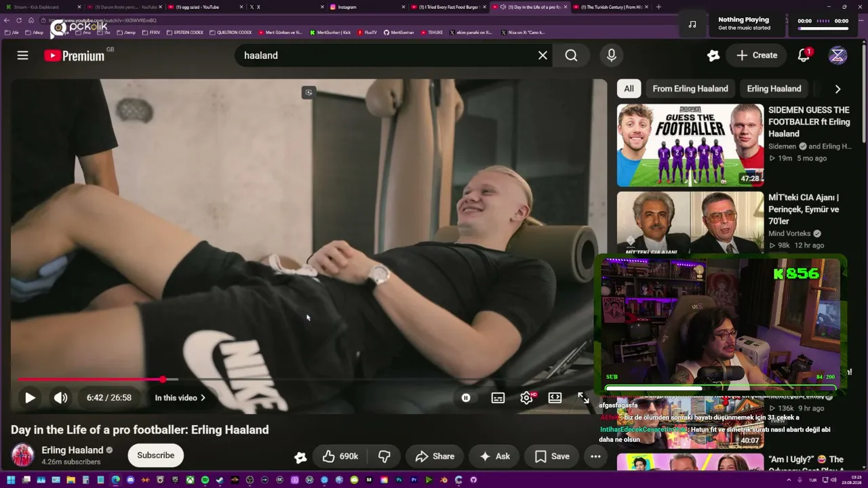The image size is (868, 488).
Task: Run the search with the magnifier button
Action: click(x=571, y=56)
